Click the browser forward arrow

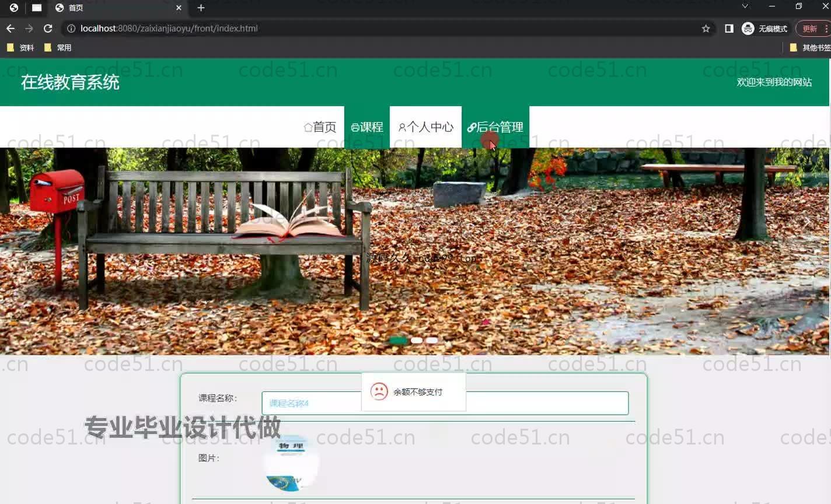(x=29, y=29)
